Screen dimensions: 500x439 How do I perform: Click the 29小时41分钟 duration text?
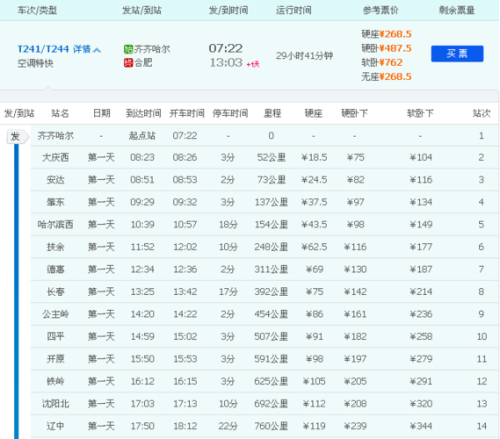click(x=304, y=56)
